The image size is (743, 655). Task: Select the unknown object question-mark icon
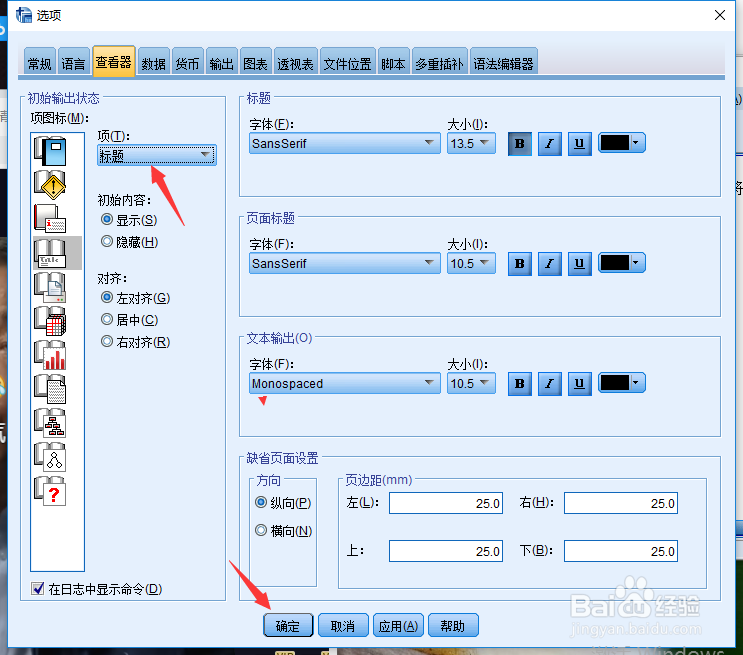click(50, 491)
